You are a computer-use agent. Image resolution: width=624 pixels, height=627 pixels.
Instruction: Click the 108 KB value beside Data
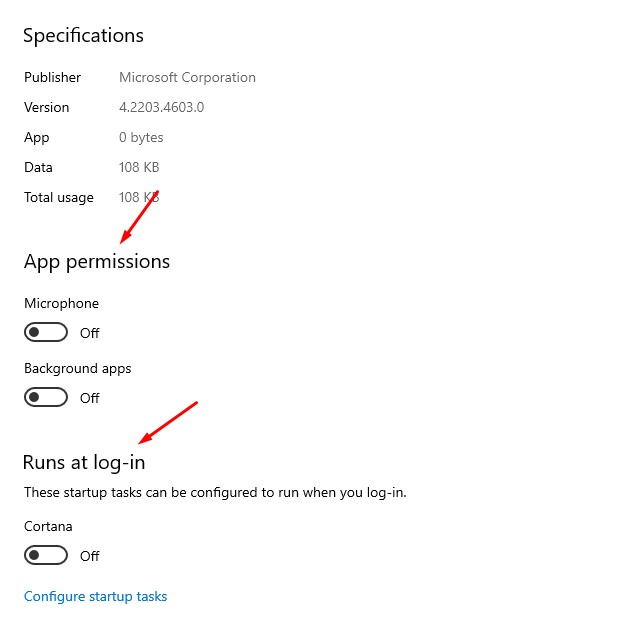[x=139, y=167]
